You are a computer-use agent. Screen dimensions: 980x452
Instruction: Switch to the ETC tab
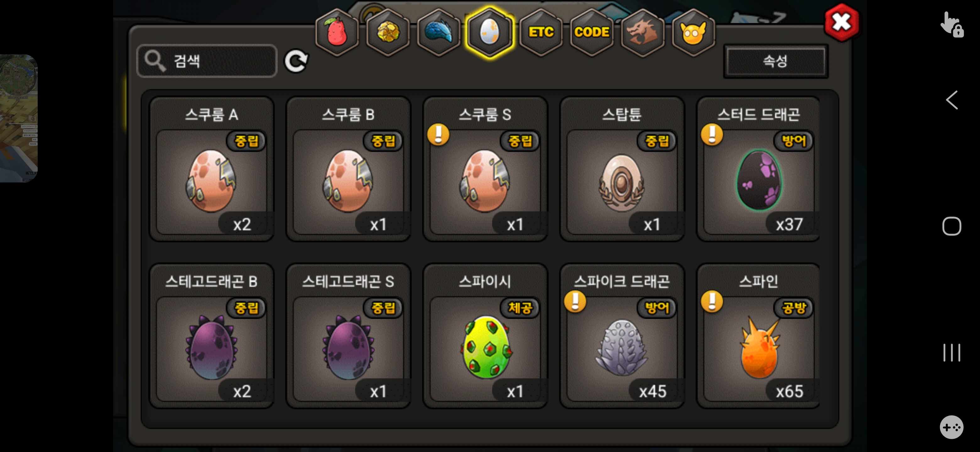(x=541, y=32)
